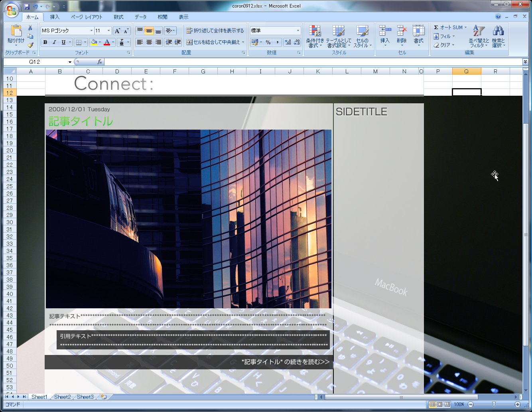Toggle align text right
This screenshot has width=532, height=412.
coord(158,42)
